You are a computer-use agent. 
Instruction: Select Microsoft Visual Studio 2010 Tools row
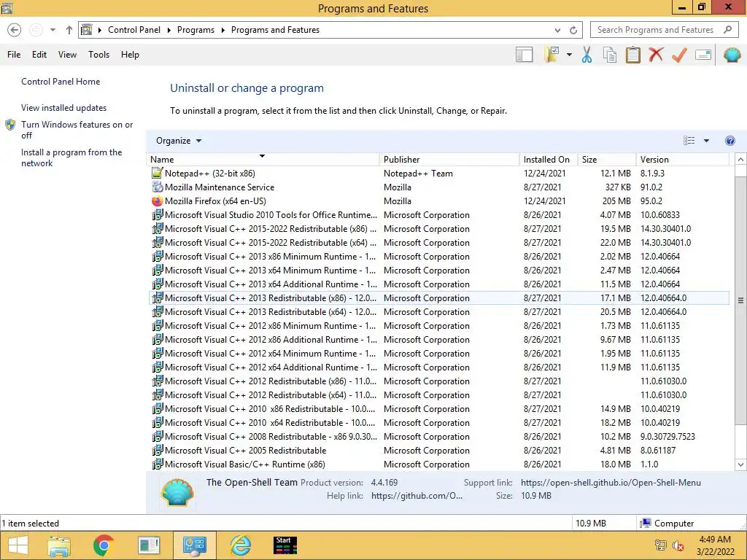click(439, 215)
